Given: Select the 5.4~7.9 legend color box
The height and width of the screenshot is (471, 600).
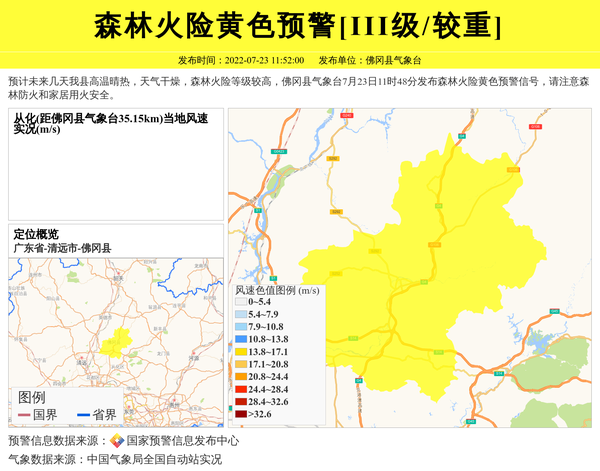Looking at the screenshot, I should (240, 314).
